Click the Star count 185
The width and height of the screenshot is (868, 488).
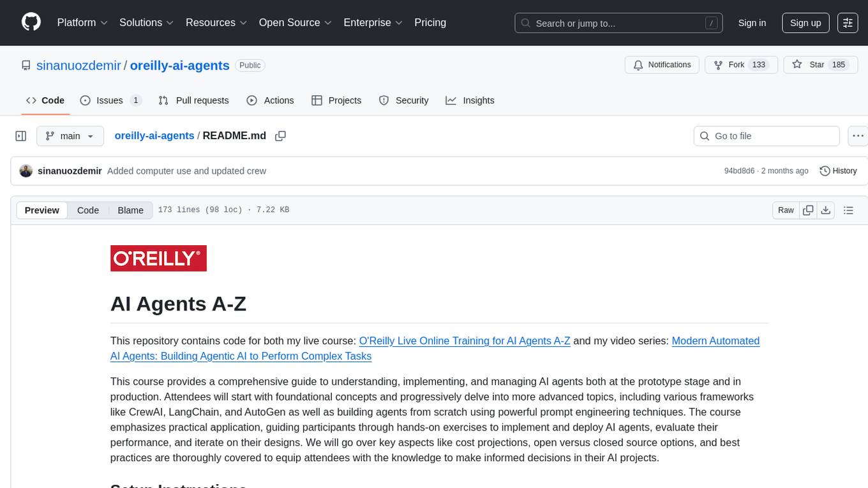(x=838, y=65)
